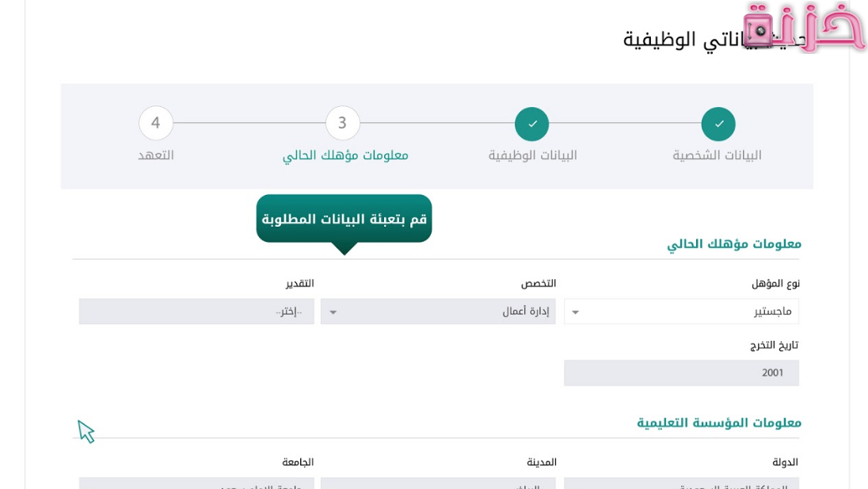868x489 pixels.
Task: Select the معلومات مؤهلك الحالي step label
Action: pyautogui.click(x=344, y=155)
